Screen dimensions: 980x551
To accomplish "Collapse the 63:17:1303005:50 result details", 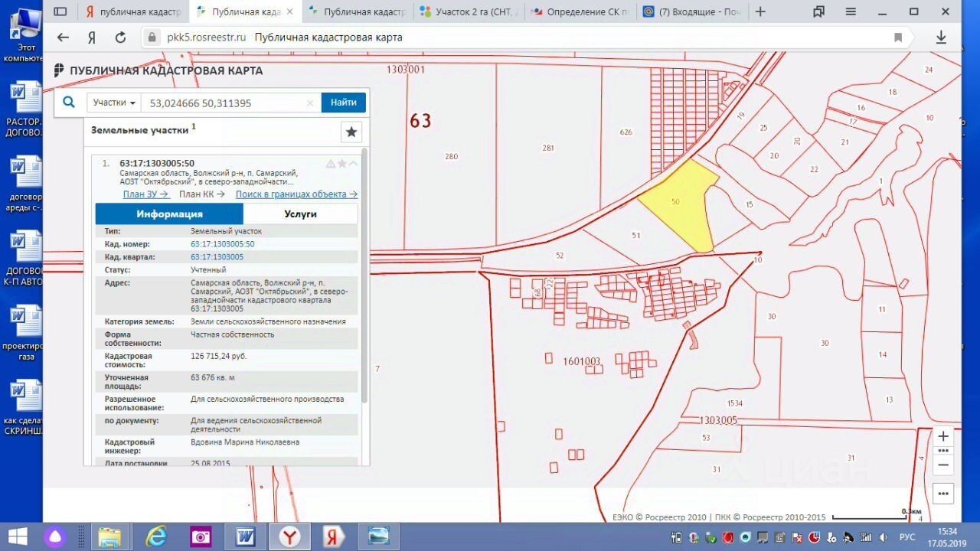I will (353, 164).
